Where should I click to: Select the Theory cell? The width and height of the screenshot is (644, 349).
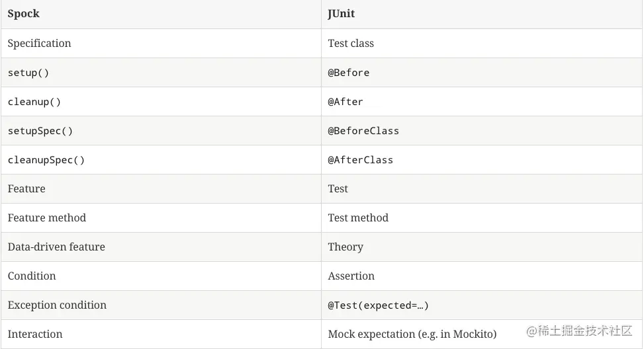[x=345, y=247]
